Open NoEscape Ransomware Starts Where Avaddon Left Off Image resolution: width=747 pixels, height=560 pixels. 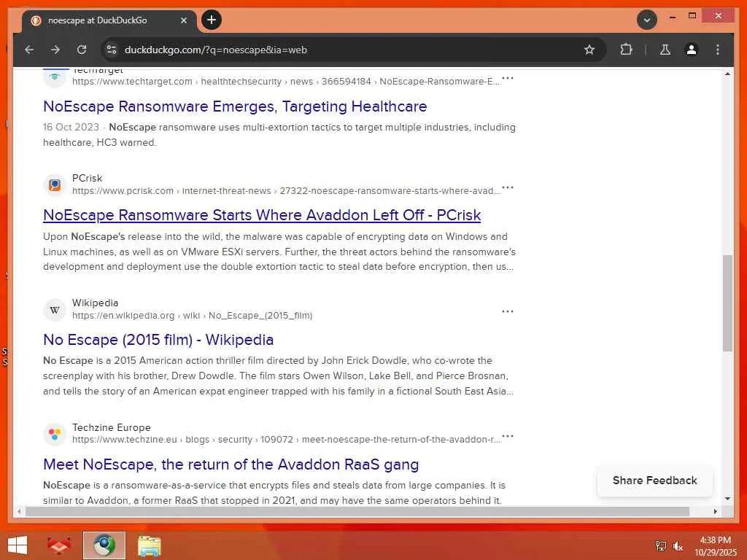pos(262,215)
